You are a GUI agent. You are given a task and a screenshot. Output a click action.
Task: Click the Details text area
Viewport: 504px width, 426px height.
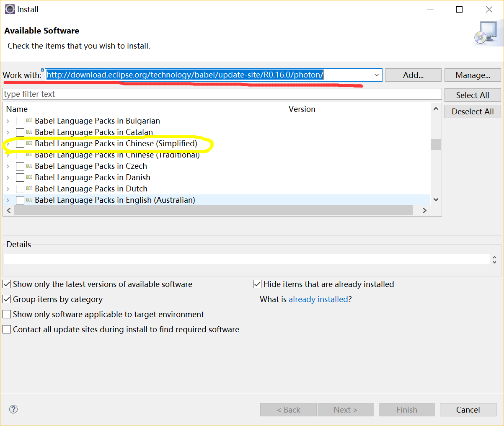[247, 259]
